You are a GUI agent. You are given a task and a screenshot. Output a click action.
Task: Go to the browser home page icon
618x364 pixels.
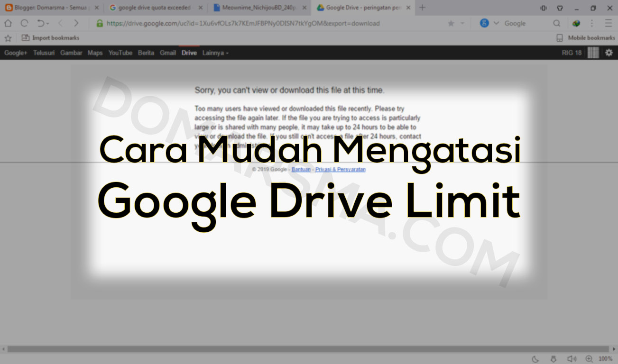coord(8,23)
